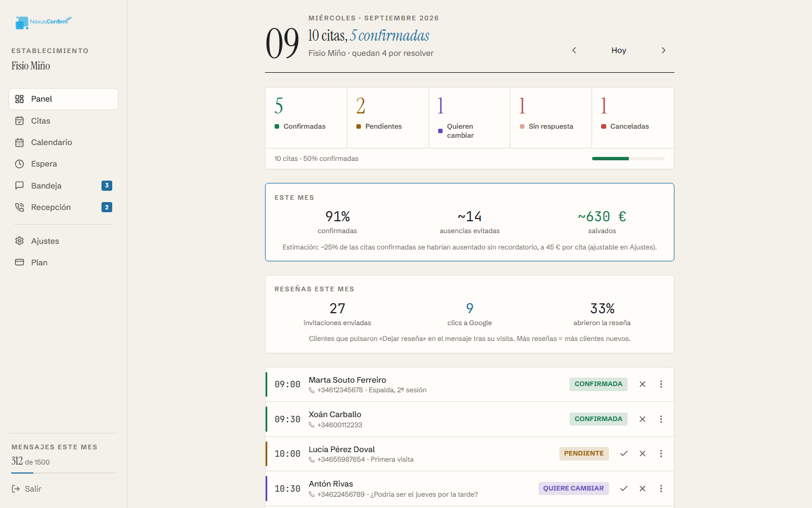Viewport: 812px width, 508px height.
Task: Open more options for Lucía Pérez Doval
Action: point(661,454)
